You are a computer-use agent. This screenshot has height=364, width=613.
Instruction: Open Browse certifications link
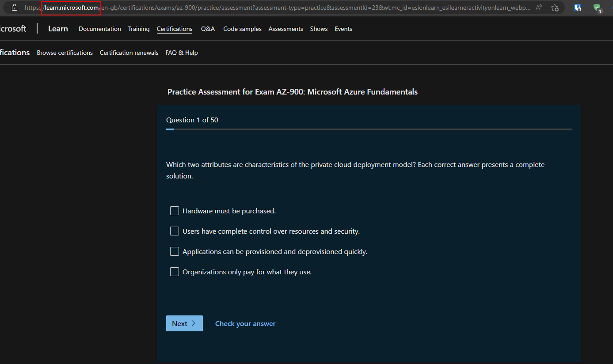(x=65, y=53)
